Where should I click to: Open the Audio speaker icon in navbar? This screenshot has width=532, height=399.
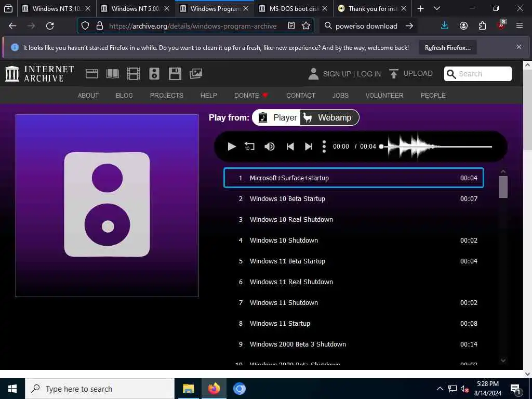pyautogui.click(x=154, y=74)
